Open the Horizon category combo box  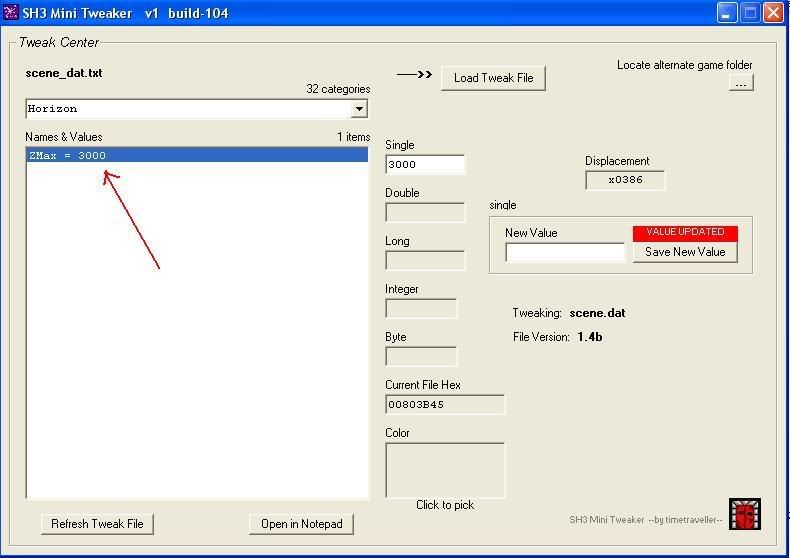[x=197, y=109]
